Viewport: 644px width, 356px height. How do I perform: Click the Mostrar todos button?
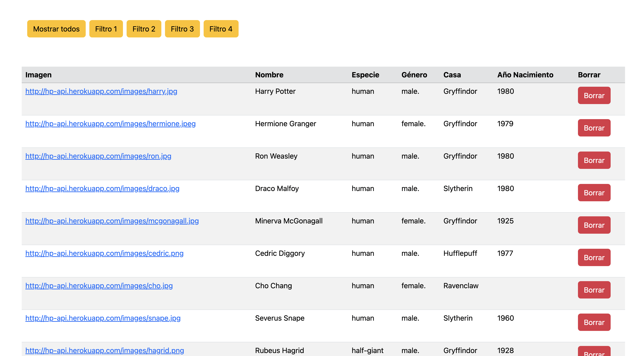(x=56, y=29)
